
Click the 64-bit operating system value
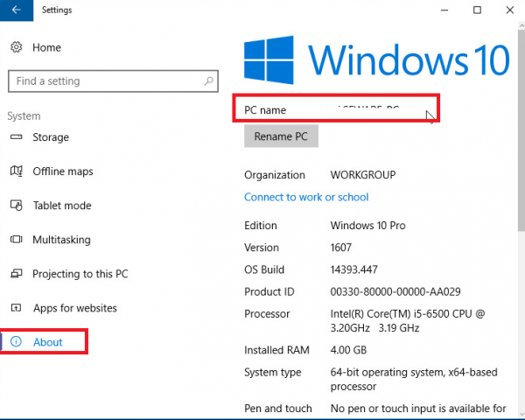pos(414,379)
